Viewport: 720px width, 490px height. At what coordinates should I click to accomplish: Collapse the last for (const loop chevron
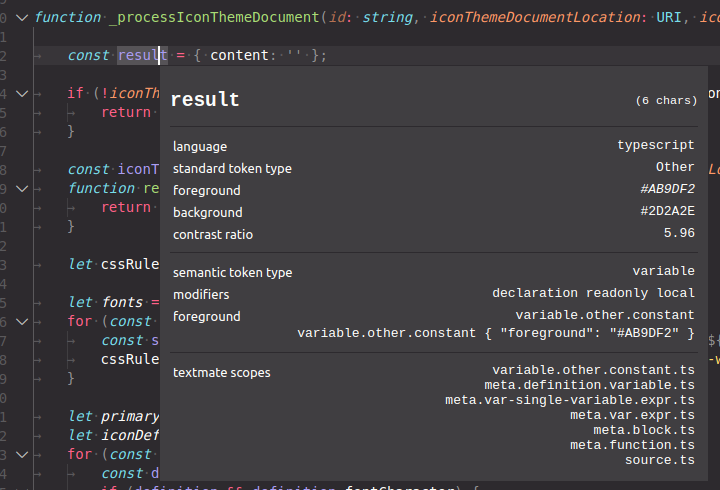[22, 455]
